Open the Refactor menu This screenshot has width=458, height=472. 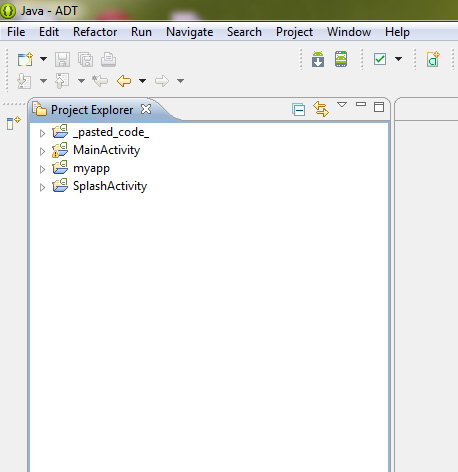click(95, 32)
